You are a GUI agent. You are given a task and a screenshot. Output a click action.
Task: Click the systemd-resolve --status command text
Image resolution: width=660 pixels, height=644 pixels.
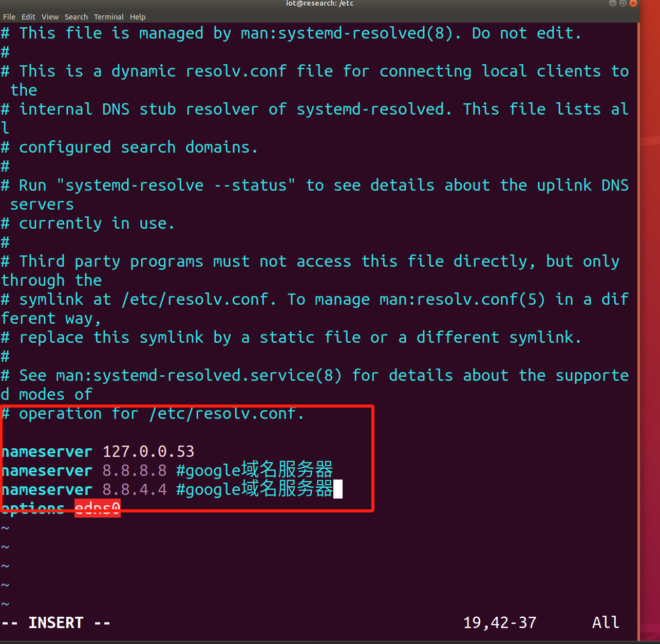click(176, 186)
